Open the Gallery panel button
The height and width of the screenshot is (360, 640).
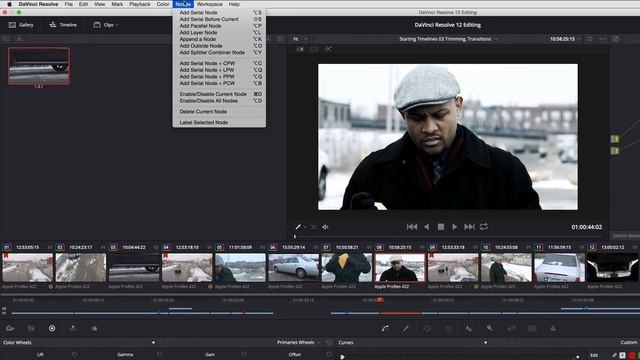click(x=21, y=25)
